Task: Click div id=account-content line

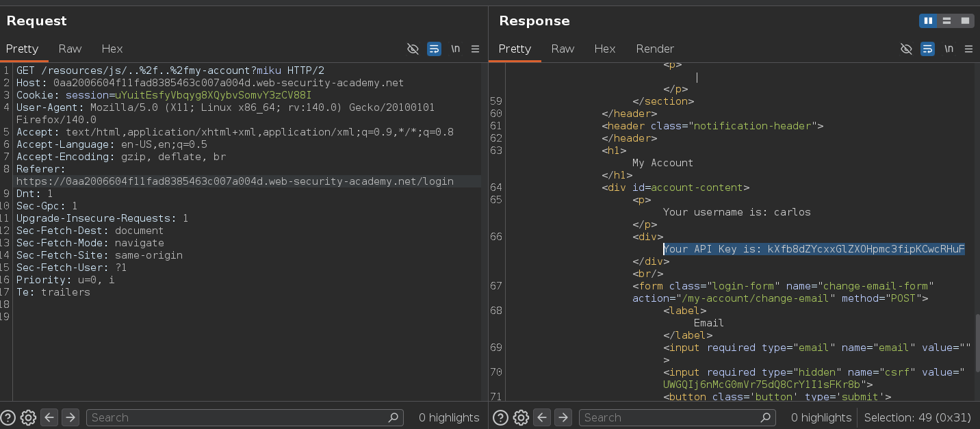Action: (675, 187)
